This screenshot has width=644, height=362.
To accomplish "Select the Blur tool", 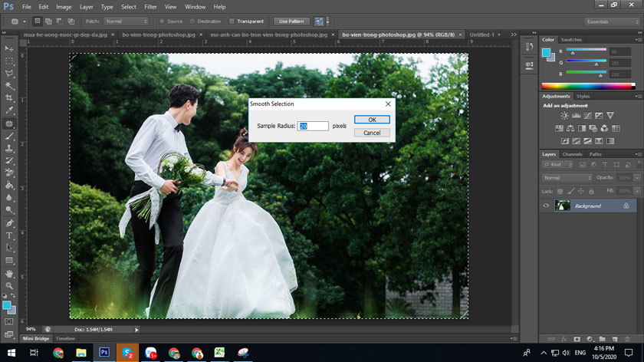I will tap(9, 198).
